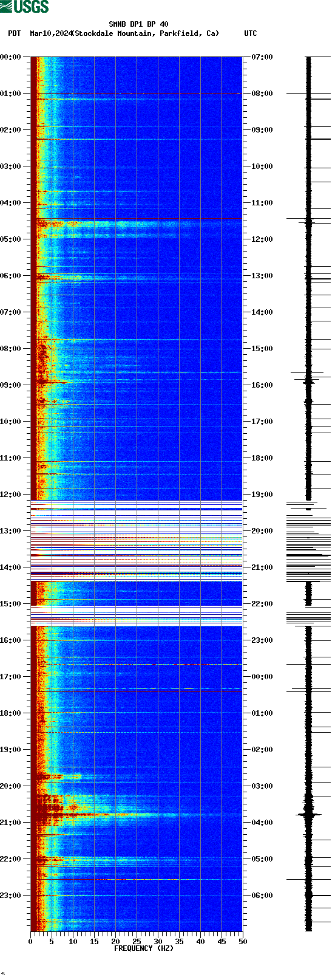
Task: Click the 00:00 UTC time label
Action: 262,677
